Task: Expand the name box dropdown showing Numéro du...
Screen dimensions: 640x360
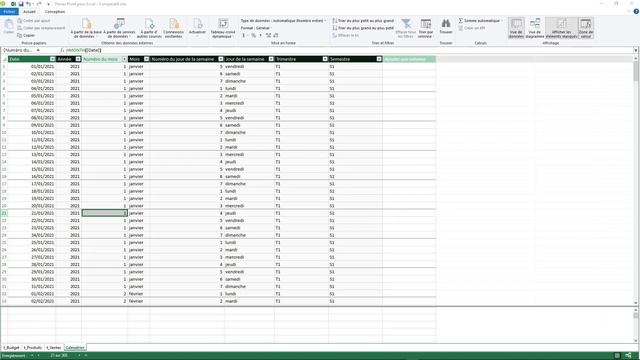Action: point(38,50)
